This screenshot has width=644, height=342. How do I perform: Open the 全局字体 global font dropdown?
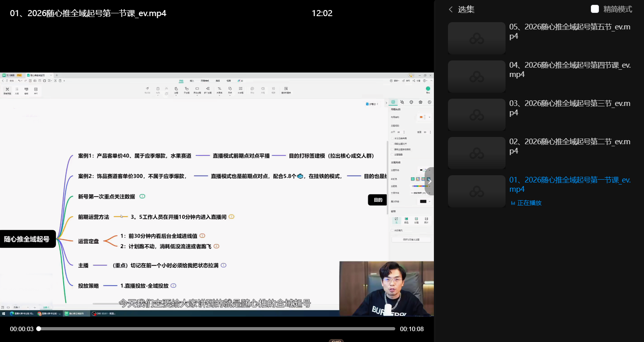coord(420,193)
